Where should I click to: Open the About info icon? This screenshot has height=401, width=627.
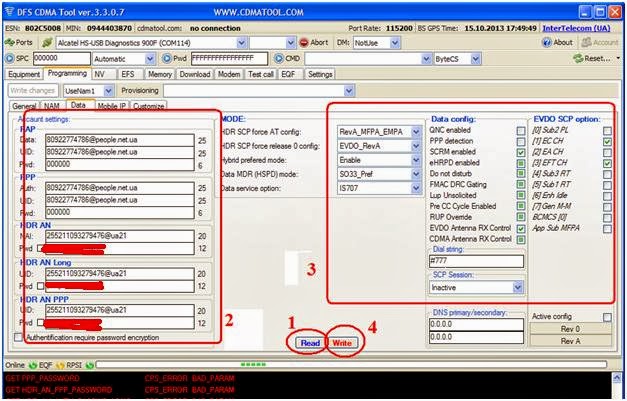[547, 42]
